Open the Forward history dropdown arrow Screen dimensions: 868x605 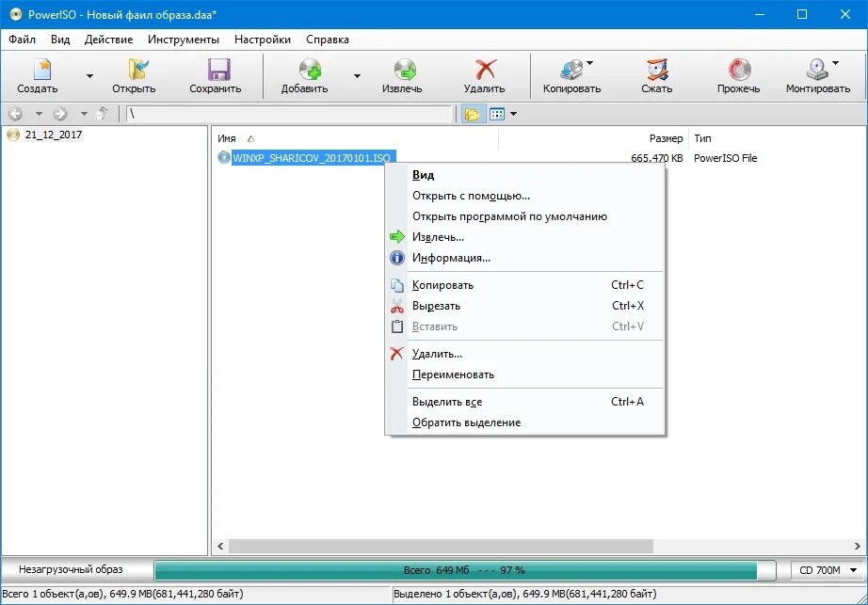pos(84,114)
